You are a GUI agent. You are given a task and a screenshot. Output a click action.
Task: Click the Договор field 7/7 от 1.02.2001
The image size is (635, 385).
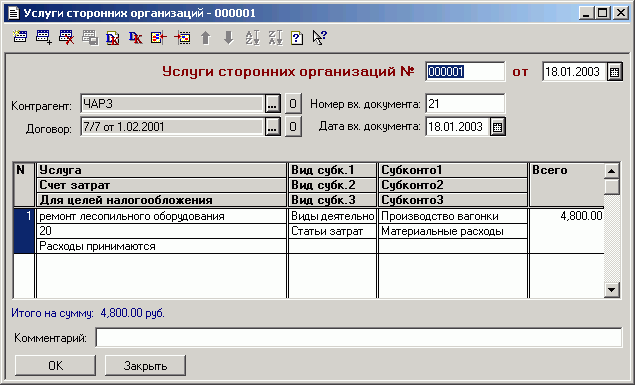click(x=173, y=127)
